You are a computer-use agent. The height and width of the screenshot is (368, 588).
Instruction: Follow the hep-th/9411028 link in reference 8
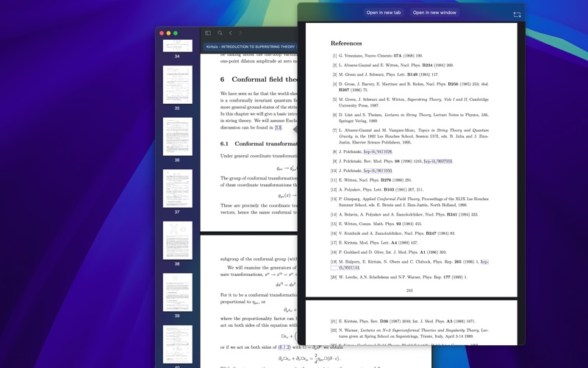[378, 152]
